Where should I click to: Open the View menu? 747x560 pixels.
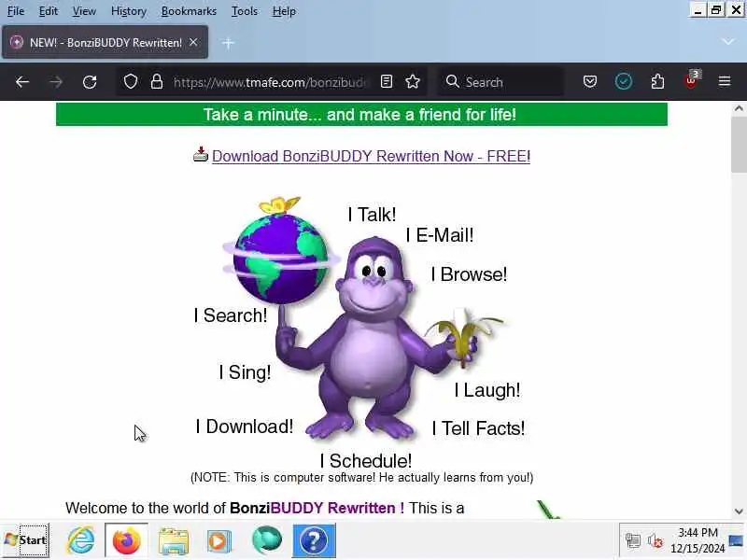click(84, 11)
